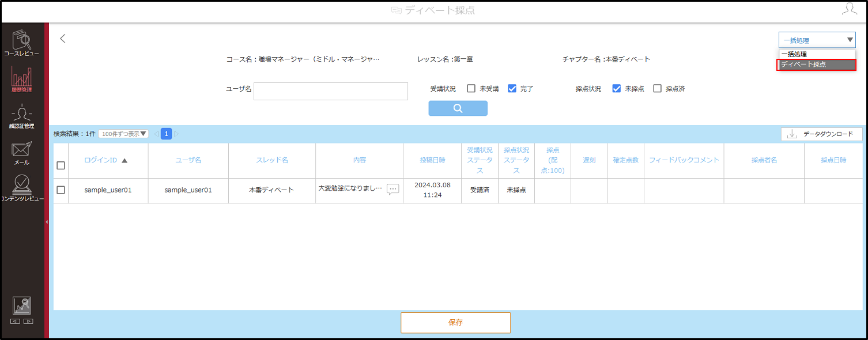Click the sample_user01 login ID cell
Image resolution: width=868 pixels, height=340 pixels.
(x=108, y=190)
